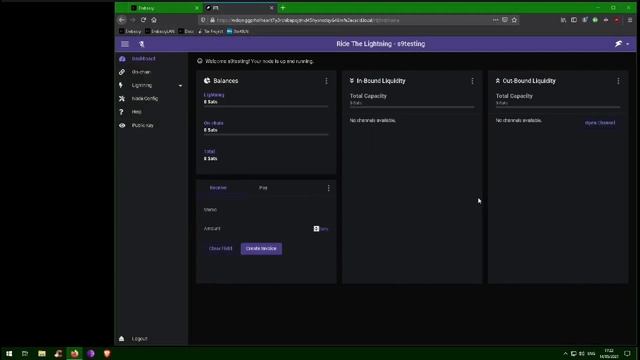The width and height of the screenshot is (640, 360).
Task: Click the red extension icon in toolbar
Action: click(x=617, y=20)
